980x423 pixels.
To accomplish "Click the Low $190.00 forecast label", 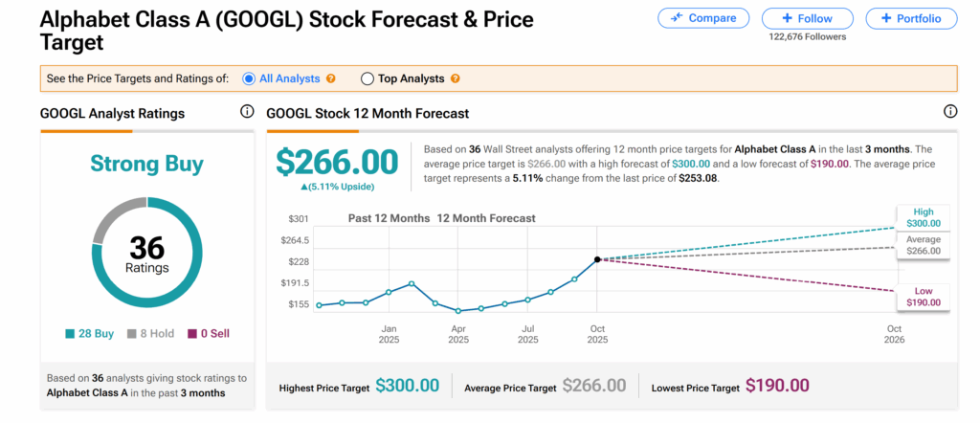I will [923, 297].
